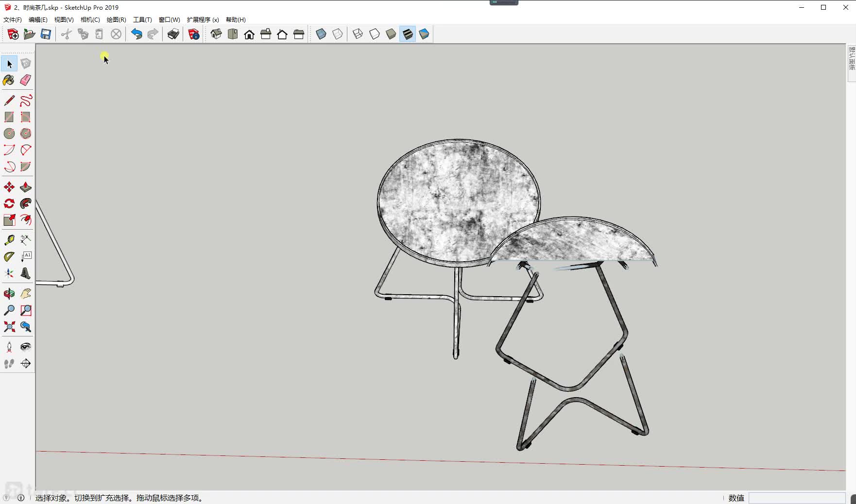Switch to Back view
856x504 pixels.
tap(282, 34)
